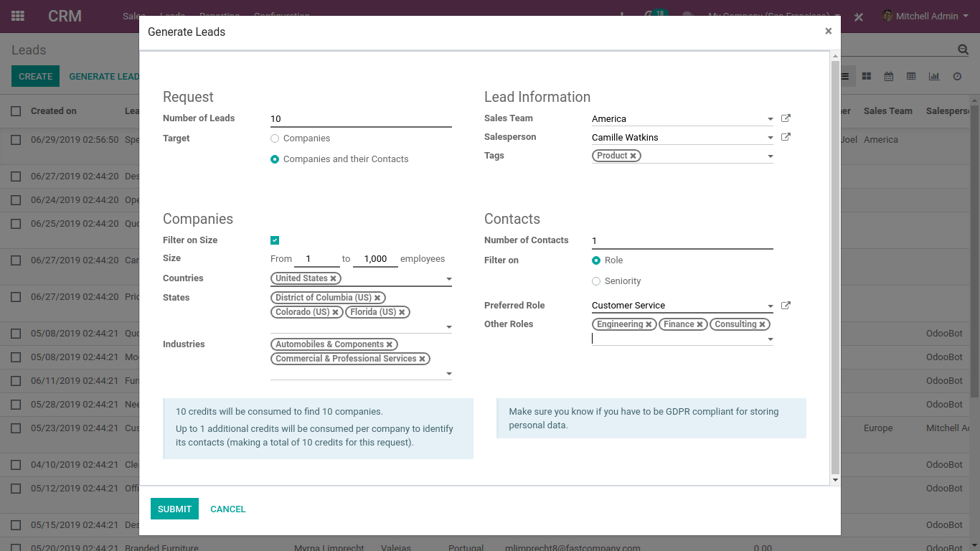Image resolution: width=980 pixels, height=551 pixels.
Task: Select Seniority filter radio button
Action: pos(596,281)
